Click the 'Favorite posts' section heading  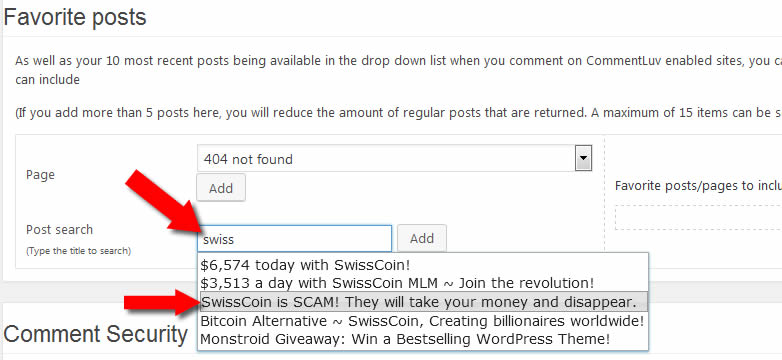pyautogui.click(x=75, y=17)
